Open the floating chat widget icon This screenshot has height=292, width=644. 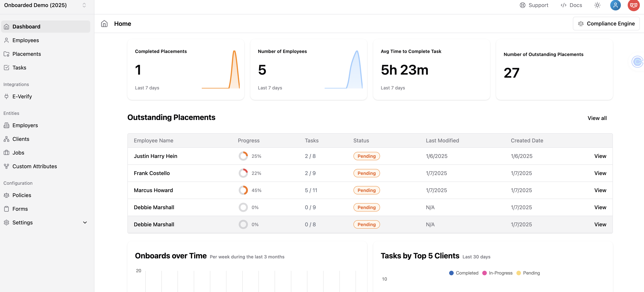pyautogui.click(x=637, y=62)
